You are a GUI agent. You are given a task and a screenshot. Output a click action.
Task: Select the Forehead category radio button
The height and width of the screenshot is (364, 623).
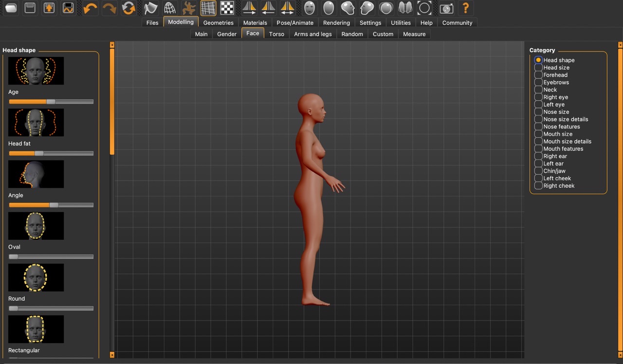tap(538, 75)
